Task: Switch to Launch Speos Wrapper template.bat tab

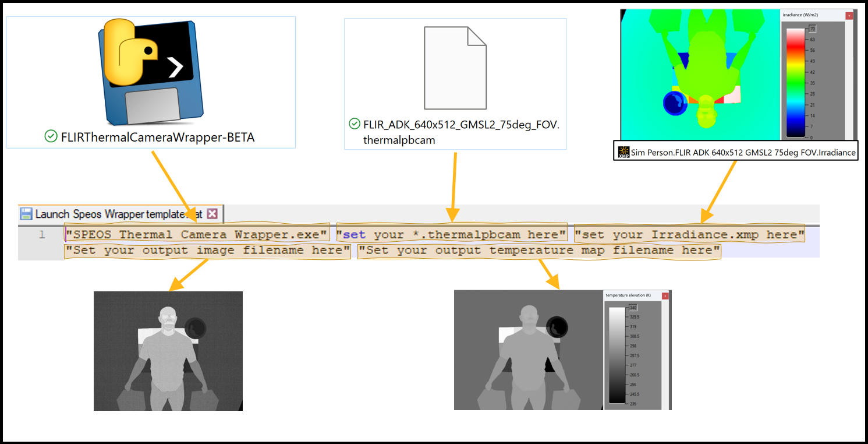Action: tap(116, 214)
